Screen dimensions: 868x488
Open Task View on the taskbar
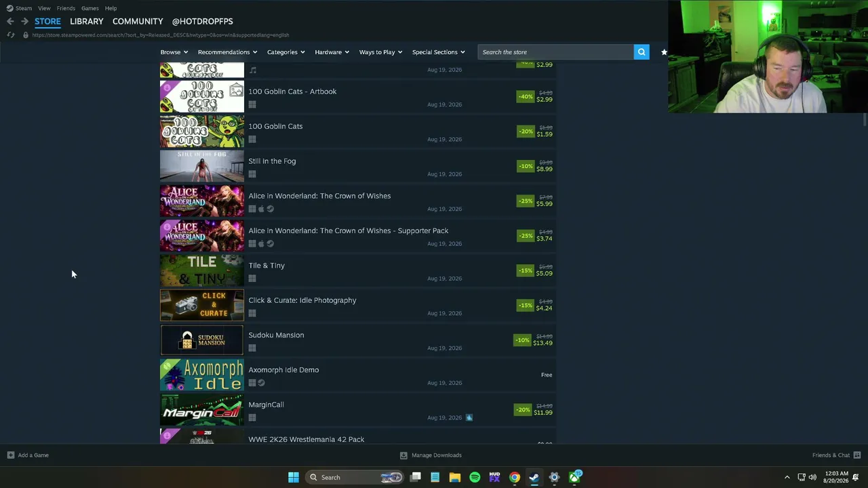[416, 477]
